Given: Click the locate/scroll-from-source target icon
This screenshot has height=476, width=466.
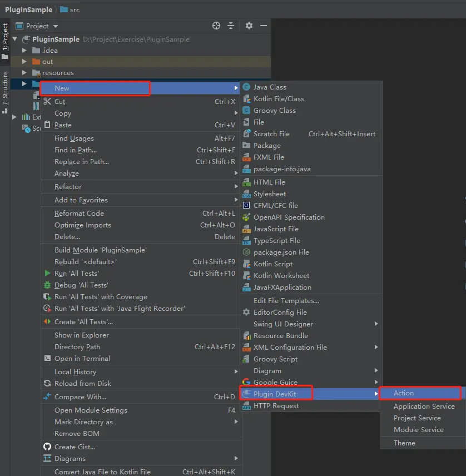Looking at the screenshot, I should [x=216, y=26].
